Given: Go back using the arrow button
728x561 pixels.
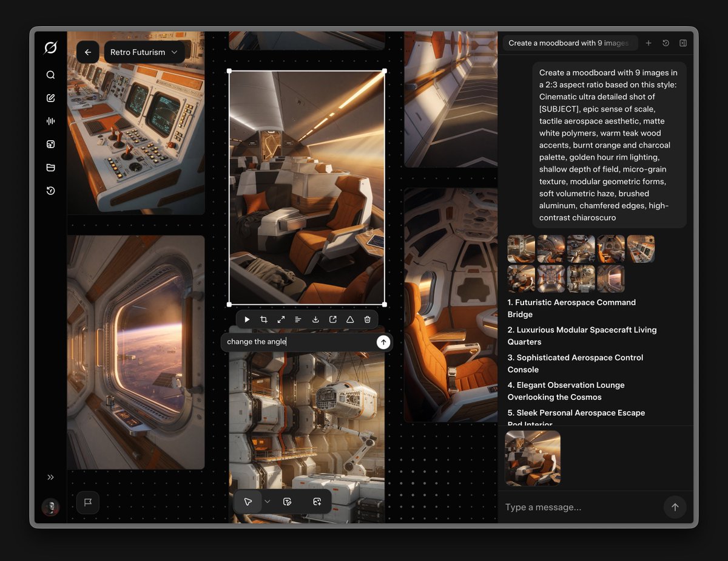Looking at the screenshot, I should (88, 52).
